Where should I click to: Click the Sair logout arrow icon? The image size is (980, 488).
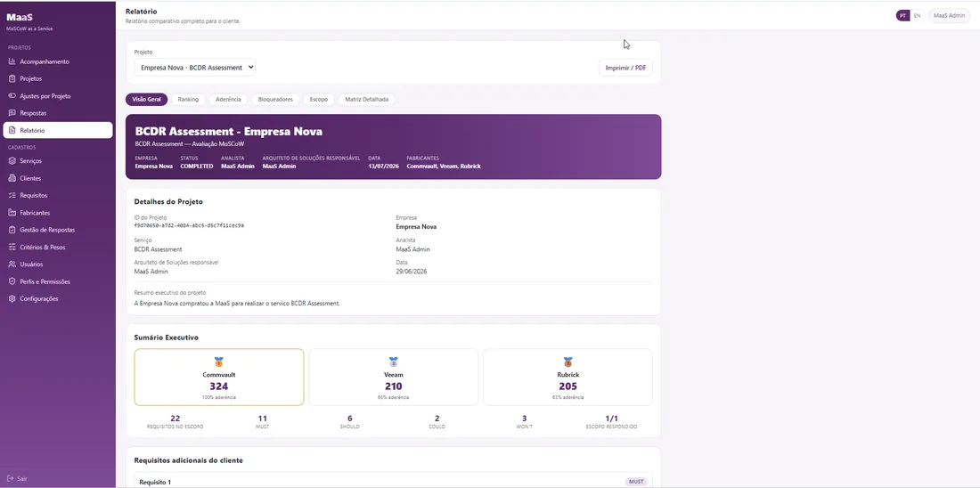click(10, 478)
